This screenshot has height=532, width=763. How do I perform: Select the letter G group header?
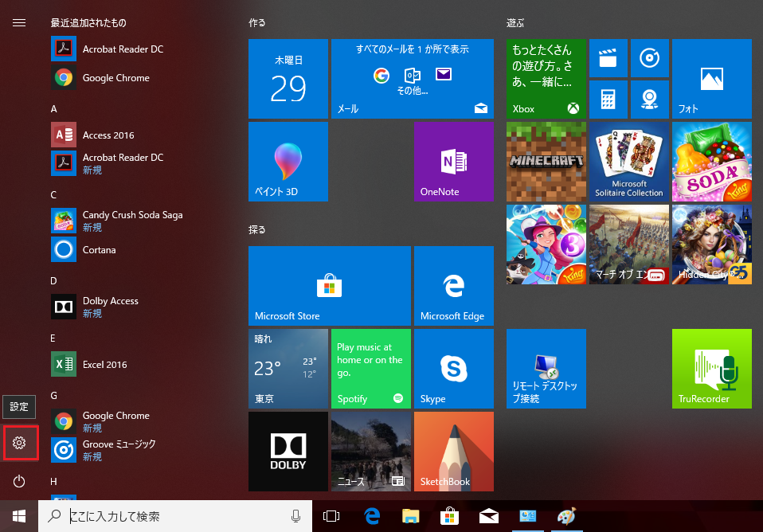(x=53, y=396)
